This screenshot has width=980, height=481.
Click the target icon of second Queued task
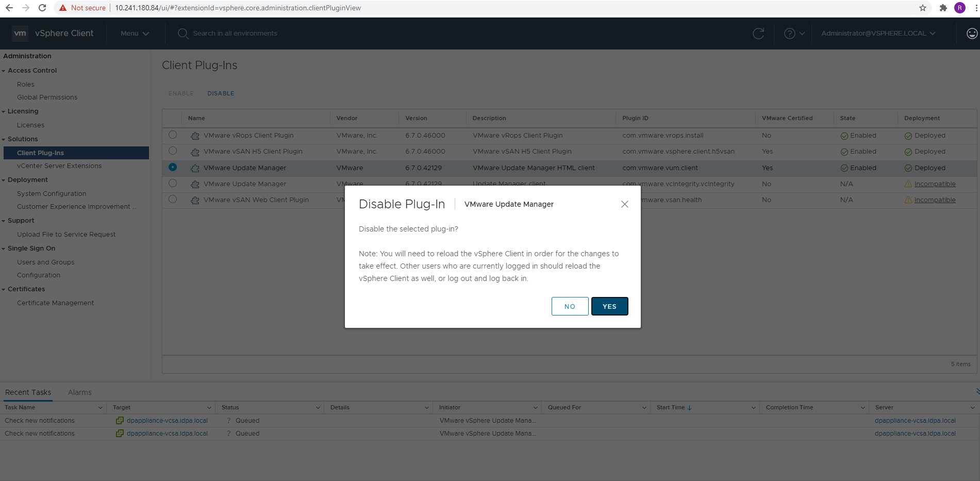tap(120, 434)
